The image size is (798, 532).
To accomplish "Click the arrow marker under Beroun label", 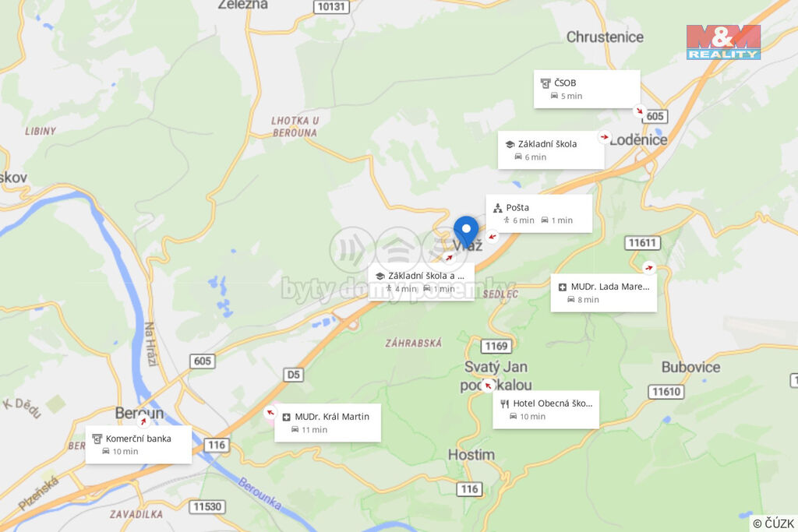I will 143,421.
